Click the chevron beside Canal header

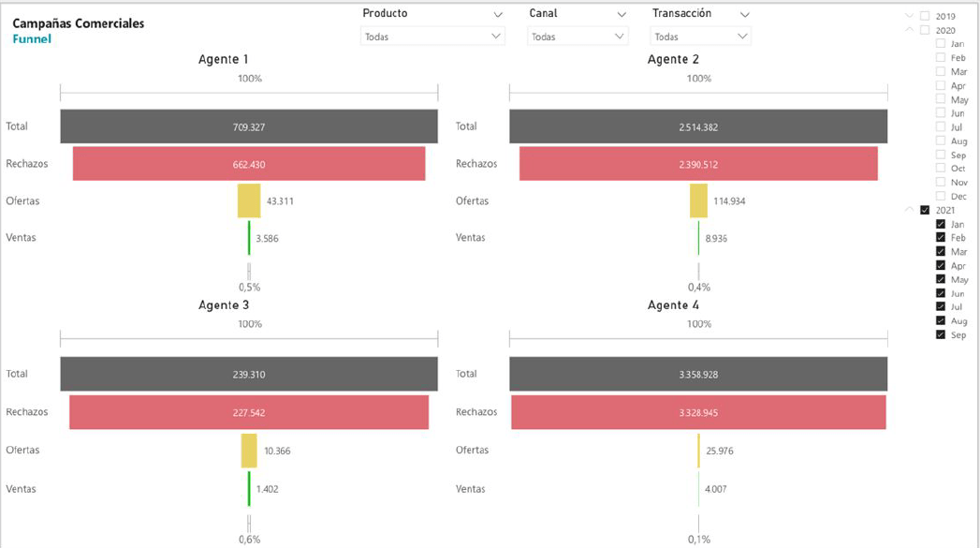click(x=622, y=15)
